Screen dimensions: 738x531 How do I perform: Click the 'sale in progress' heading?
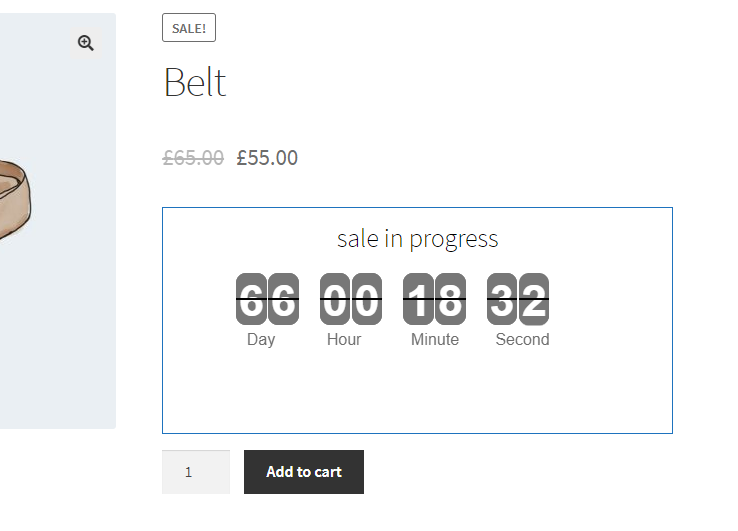tap(417, 239)
